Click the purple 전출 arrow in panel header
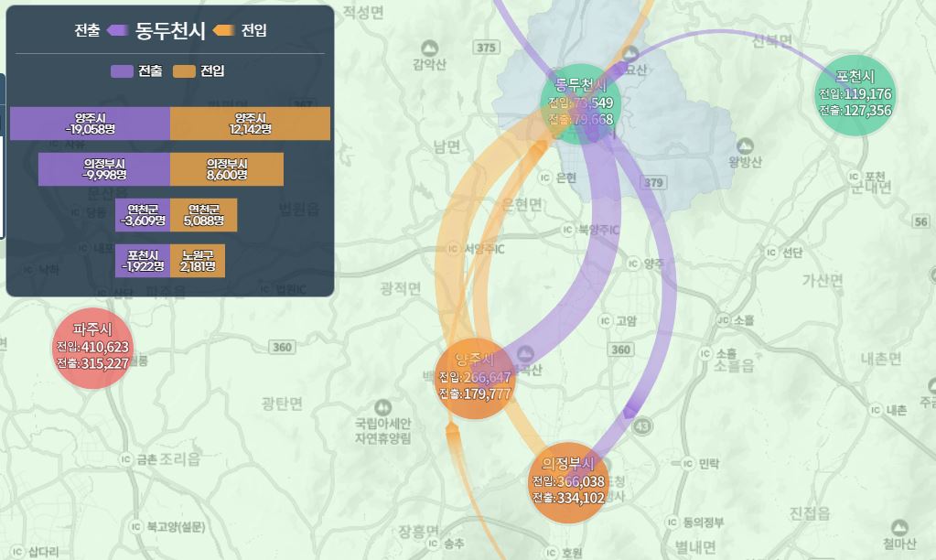The height and width of the screenshot is (560, 936). pos(117,30)
